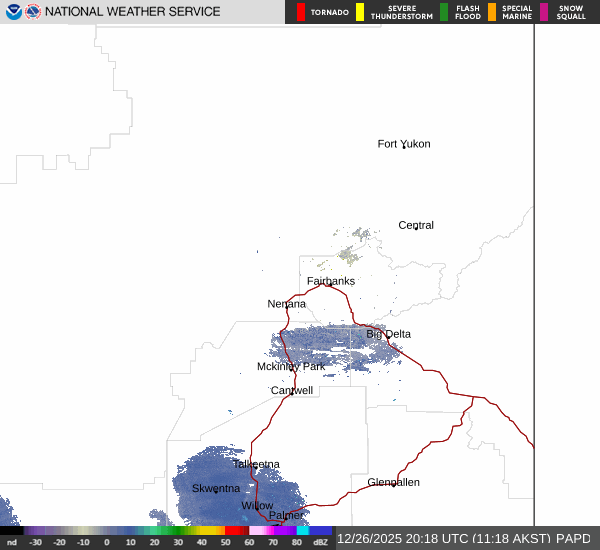The height and width of the screenshot is (550, 600).
Task: Click the radar timestamp at bottom right
Action: [464, 539]
